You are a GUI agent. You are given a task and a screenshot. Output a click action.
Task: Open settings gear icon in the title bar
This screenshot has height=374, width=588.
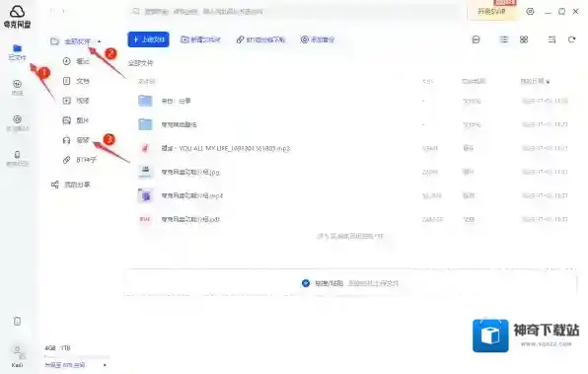(530, 11)
